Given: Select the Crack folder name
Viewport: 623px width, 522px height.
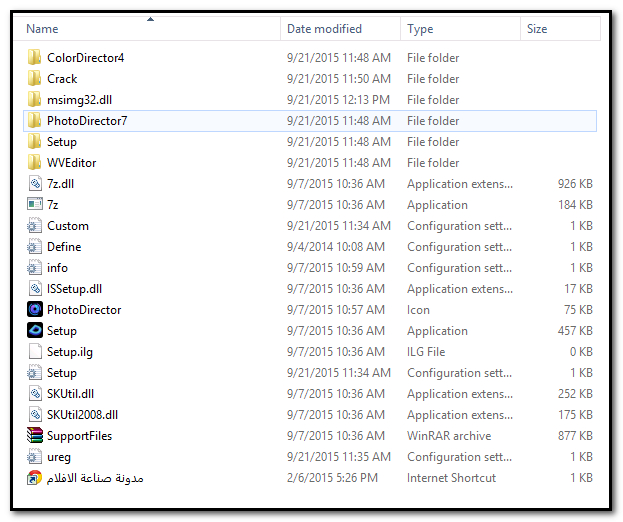Looking at the screenshot, I should [x=62, y=79].
